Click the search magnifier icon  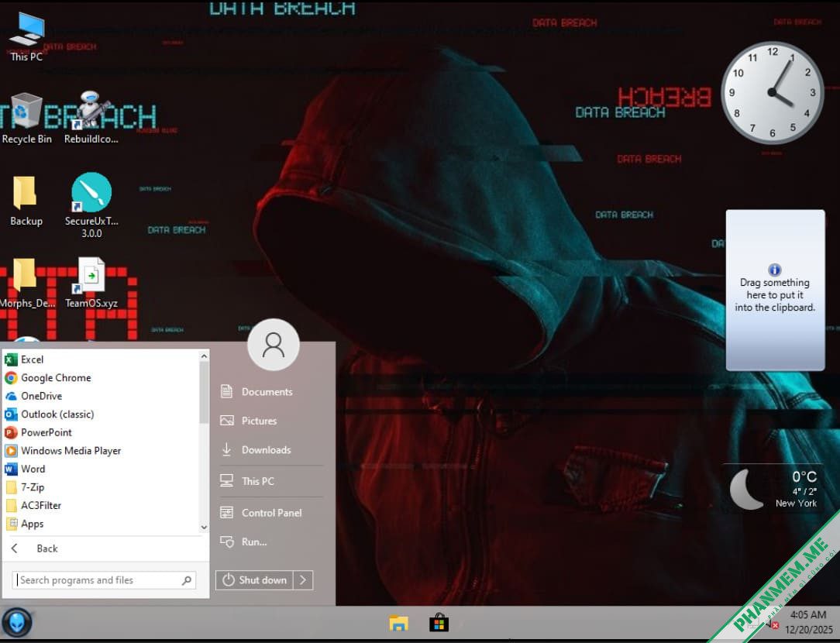(x=187, y=579)
